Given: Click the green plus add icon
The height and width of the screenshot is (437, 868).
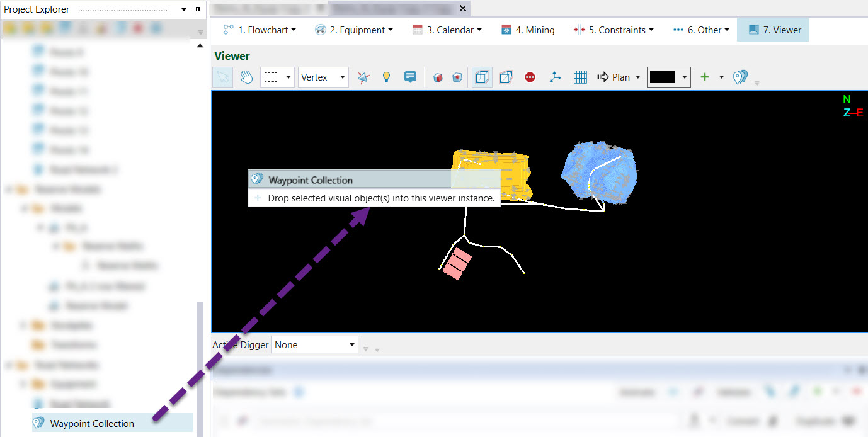Looking at the screenshot, I should 705,77.
